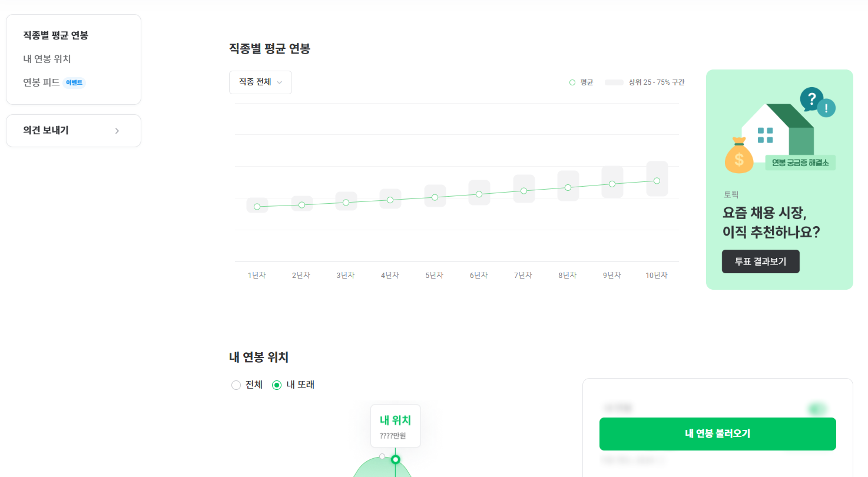868x477 pixels.
Task: Click the 10년차 data point on the chart
Action: pyautogui.click(x=657, y=181)
